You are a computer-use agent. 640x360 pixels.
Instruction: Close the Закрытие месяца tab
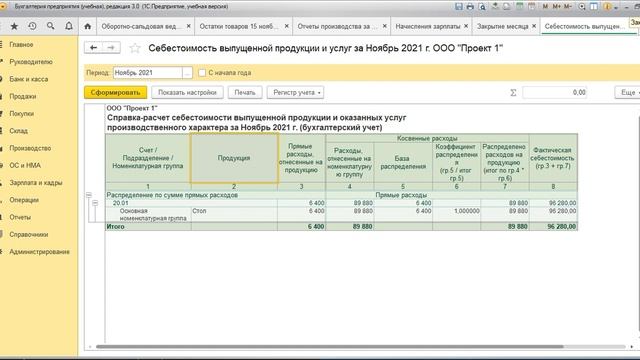[534, 26]
